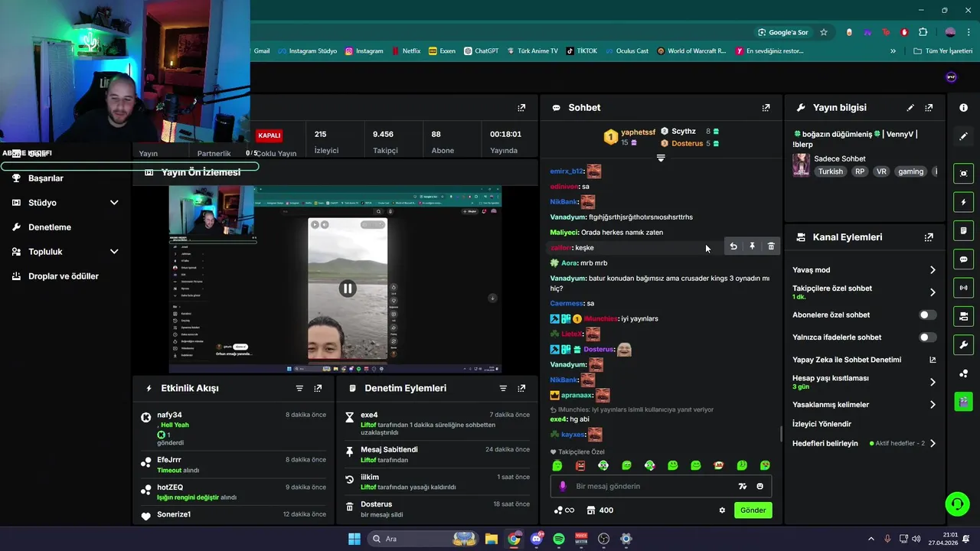Open the Gmail bookmark

[x=261, y=51]
